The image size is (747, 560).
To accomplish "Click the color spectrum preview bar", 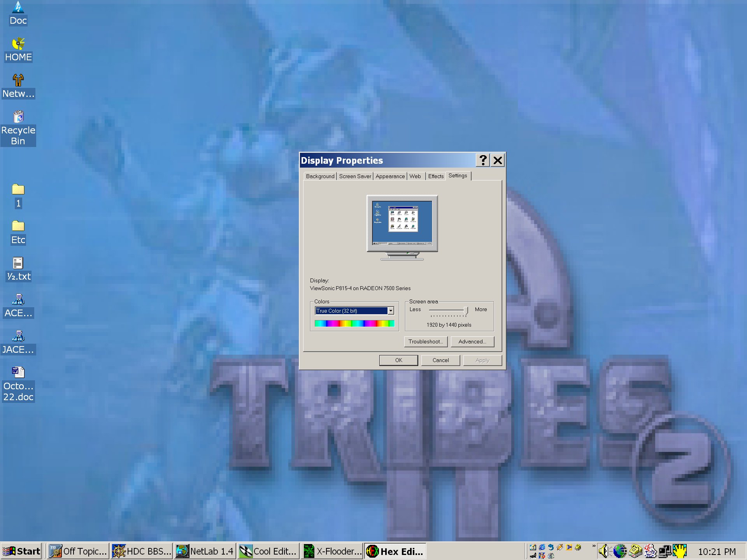I will pos(354,324).
